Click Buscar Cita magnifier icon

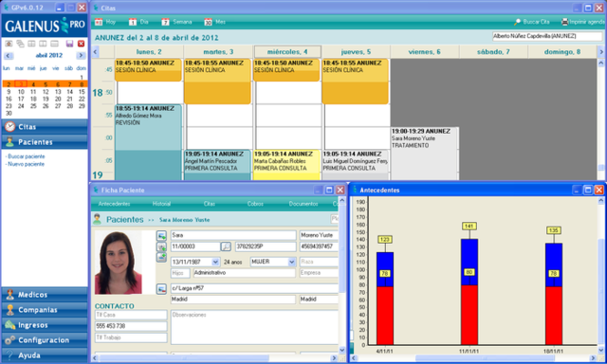pyautogui.click(x=517, y=22)
